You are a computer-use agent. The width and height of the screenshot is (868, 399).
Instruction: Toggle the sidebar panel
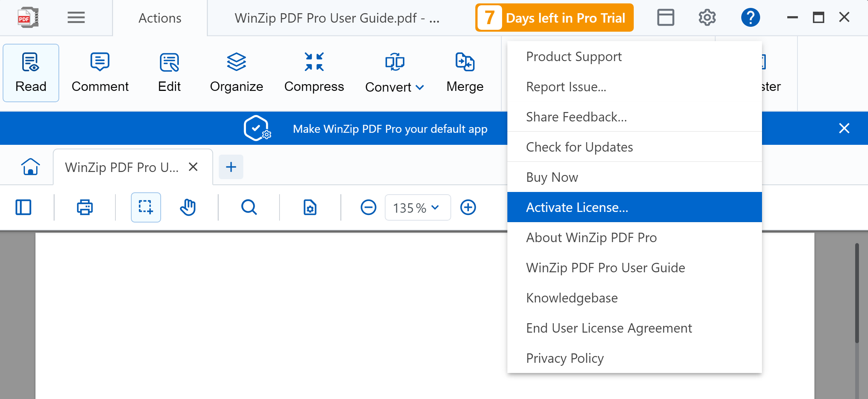pyautogui.click(x=23, y=207)
